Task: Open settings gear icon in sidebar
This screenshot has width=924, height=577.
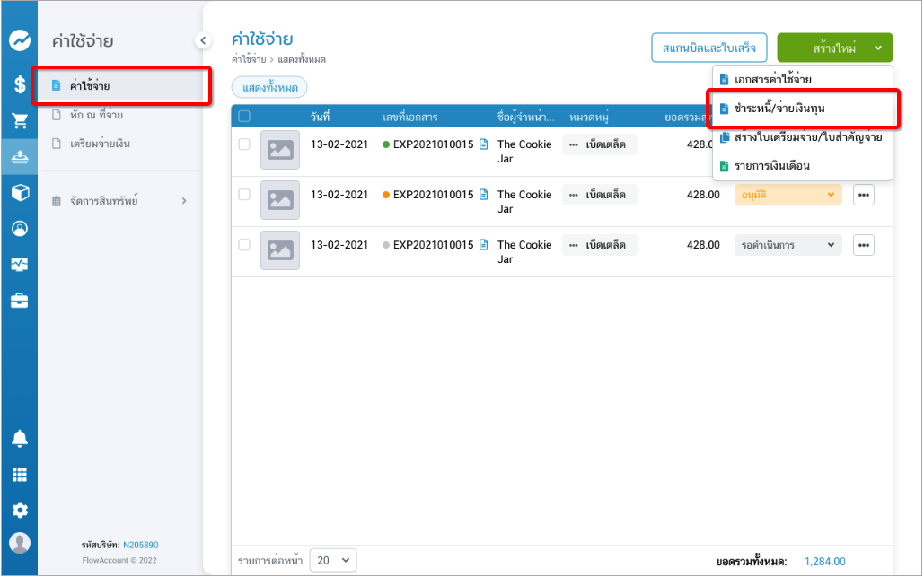Action: tap(19, 510)
